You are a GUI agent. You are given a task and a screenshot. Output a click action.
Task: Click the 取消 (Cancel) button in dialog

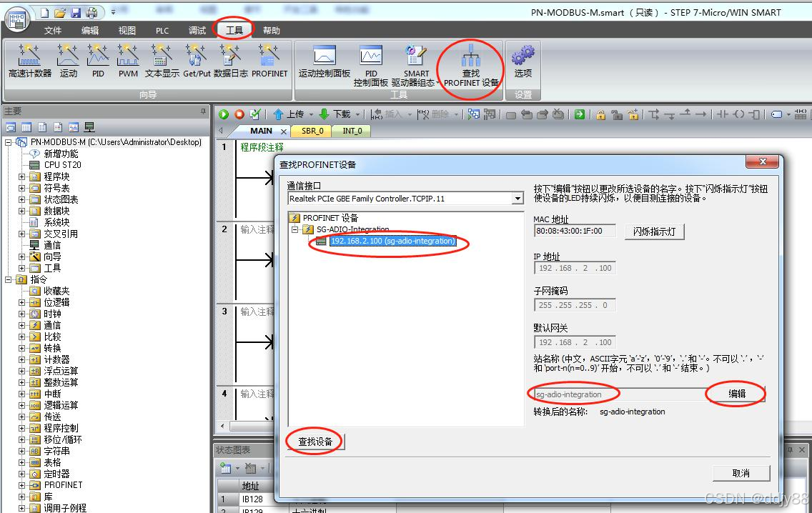click(741, 473)
